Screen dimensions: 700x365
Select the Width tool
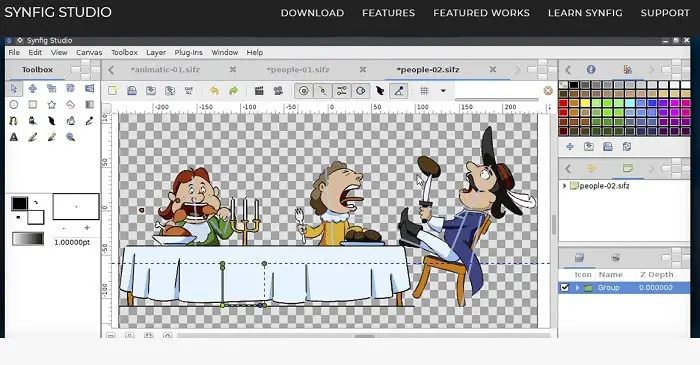pyautogui.click(x=51, y=121)
